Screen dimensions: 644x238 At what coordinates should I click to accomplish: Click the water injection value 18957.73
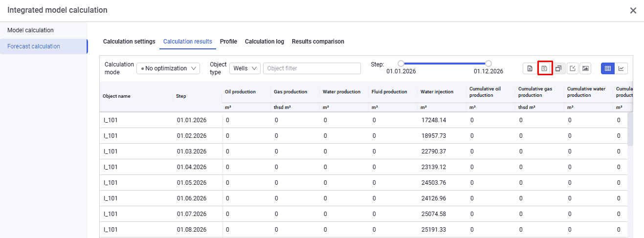[x=434, y=136]
